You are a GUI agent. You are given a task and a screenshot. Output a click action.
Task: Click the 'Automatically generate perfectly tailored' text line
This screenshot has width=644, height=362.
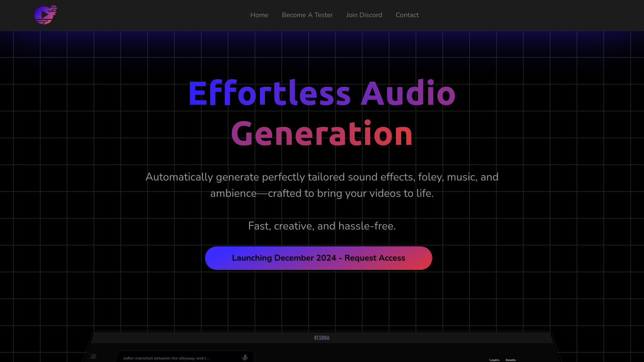click(322, 177)
